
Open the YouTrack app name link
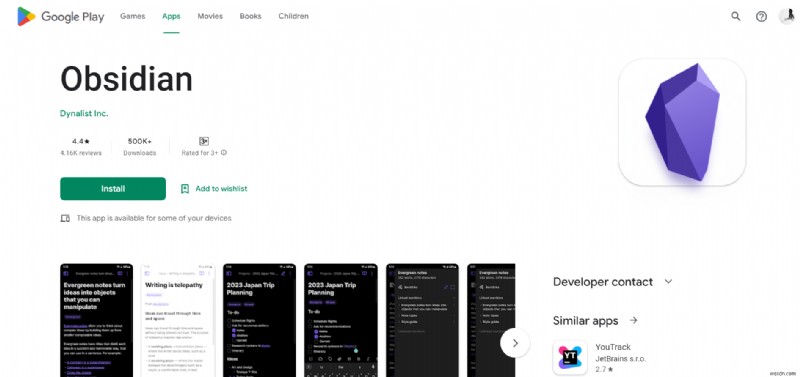click(x=613, y=347)
